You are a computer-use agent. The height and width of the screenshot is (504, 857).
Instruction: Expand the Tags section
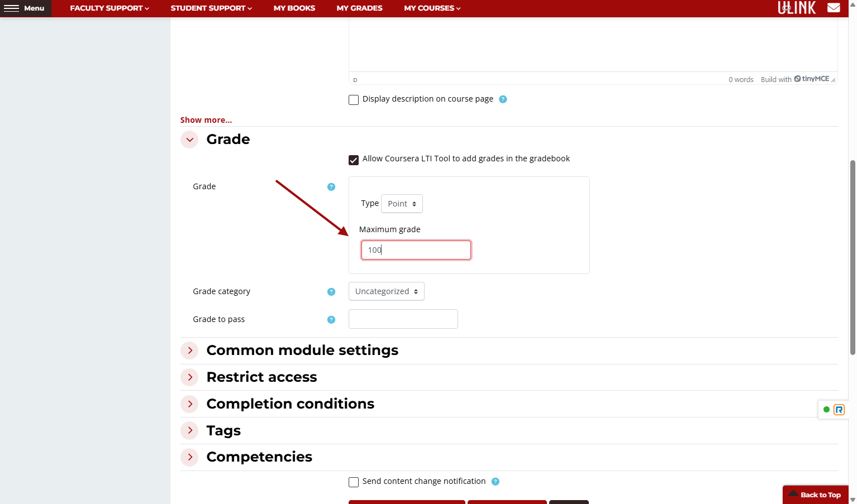point(190,430)
